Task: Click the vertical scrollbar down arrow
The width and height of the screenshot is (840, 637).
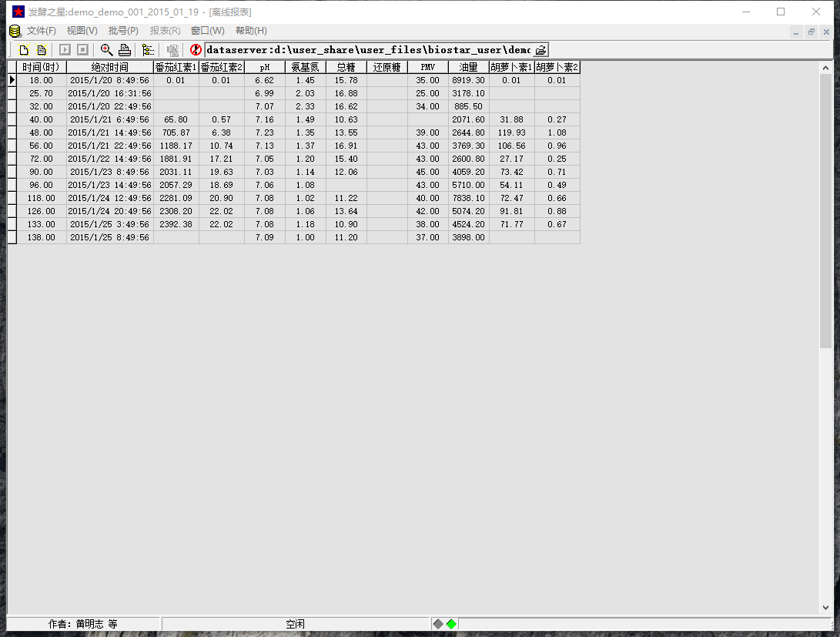Action: [825, 607]
